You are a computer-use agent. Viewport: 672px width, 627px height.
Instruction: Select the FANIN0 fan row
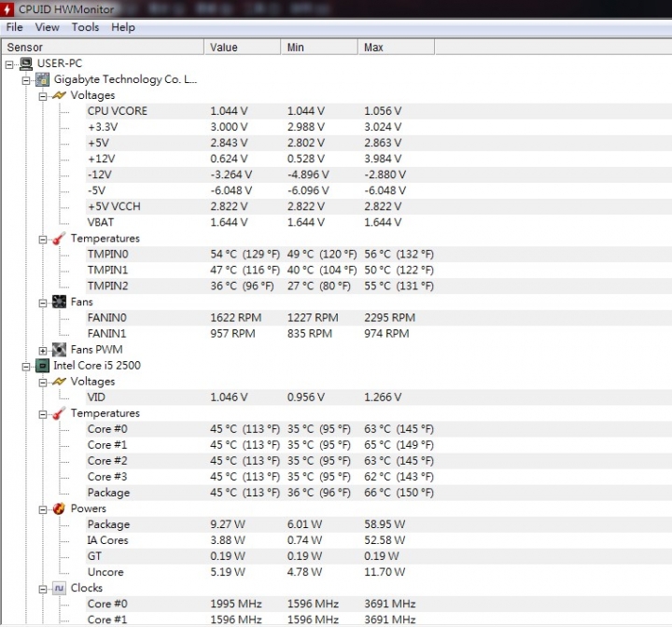coord(378,317)
